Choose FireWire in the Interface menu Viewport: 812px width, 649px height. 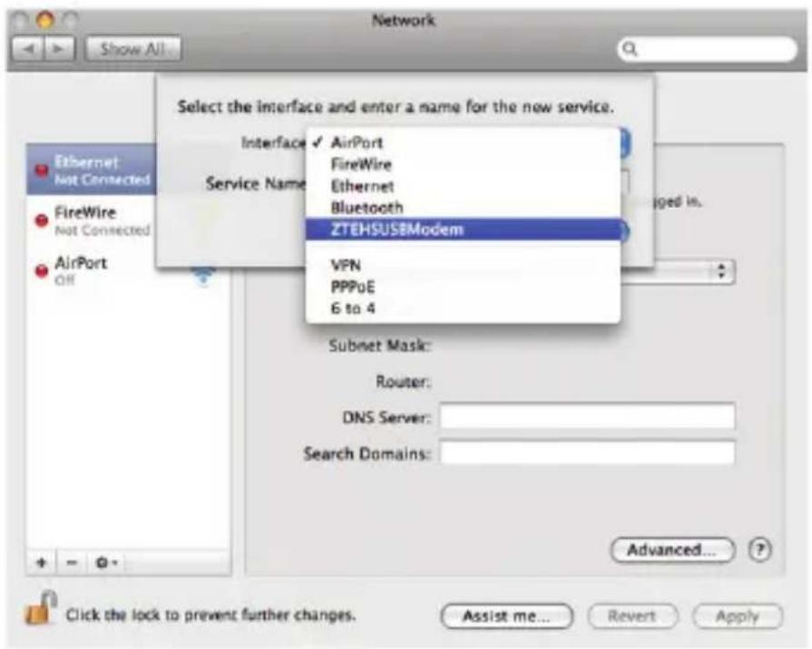click(x=463, y=164)
